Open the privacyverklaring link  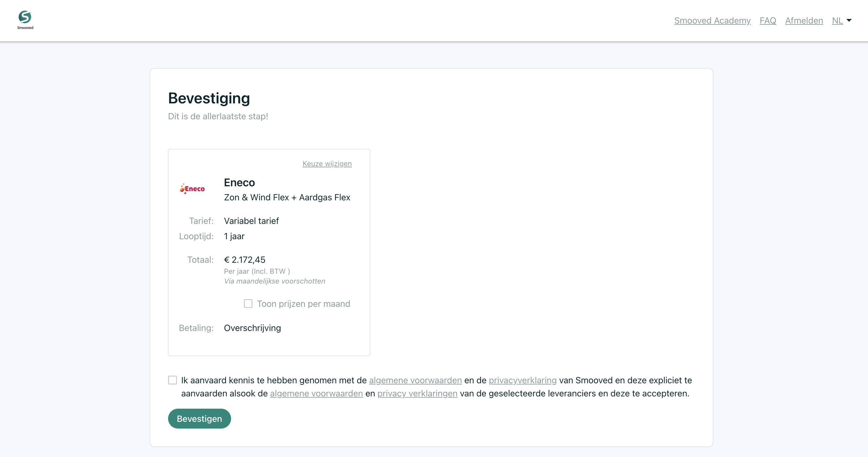[522, 380]
